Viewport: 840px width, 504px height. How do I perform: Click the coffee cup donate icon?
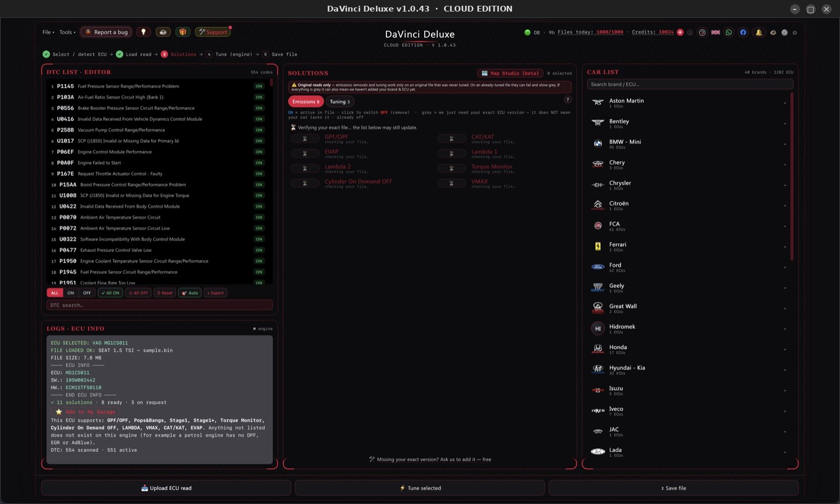(163, 32)
